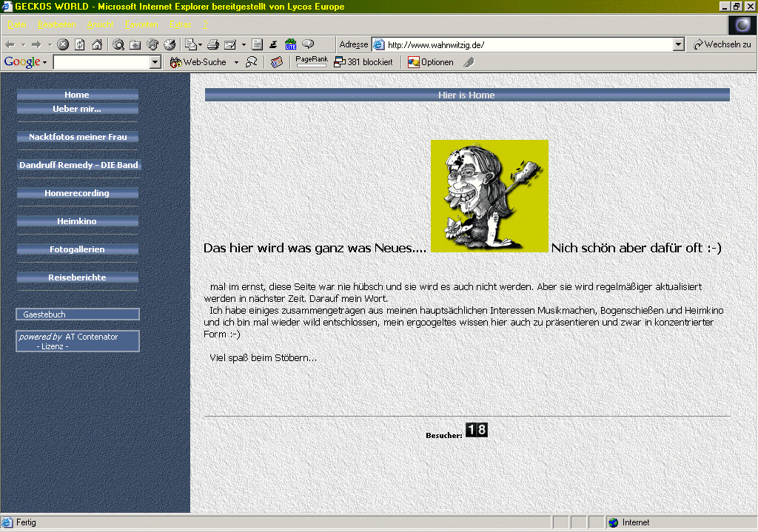Open Google toolbar Optionen
The width and height of the screenshot is (758, 532).
coord(431,62)
